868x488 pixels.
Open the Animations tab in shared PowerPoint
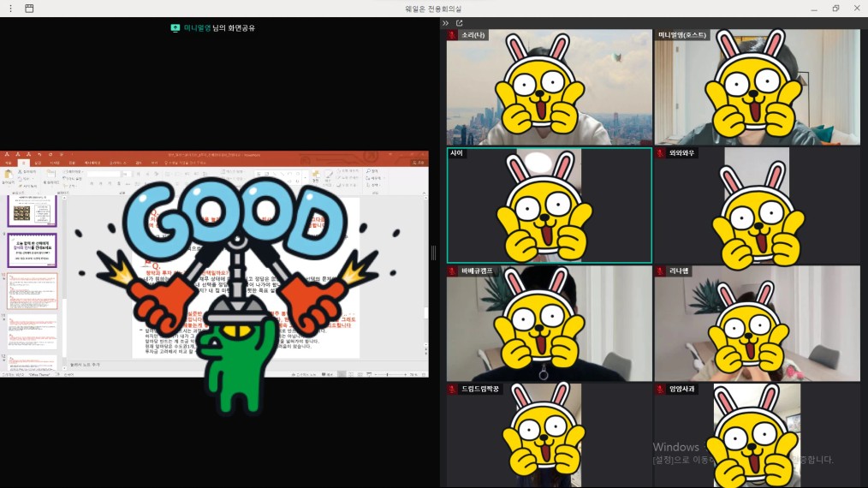92,163
